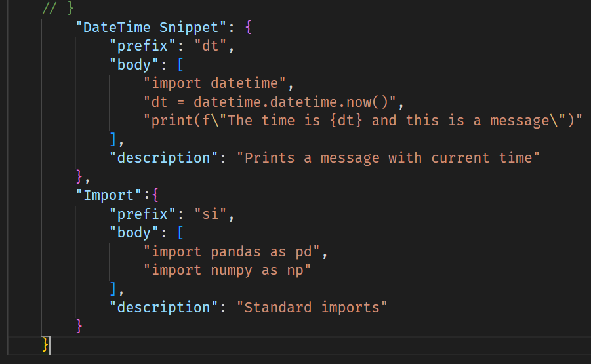Click pink closing brace below "Standard imports"
Screen dimensions: 591x364
(79, 326)
